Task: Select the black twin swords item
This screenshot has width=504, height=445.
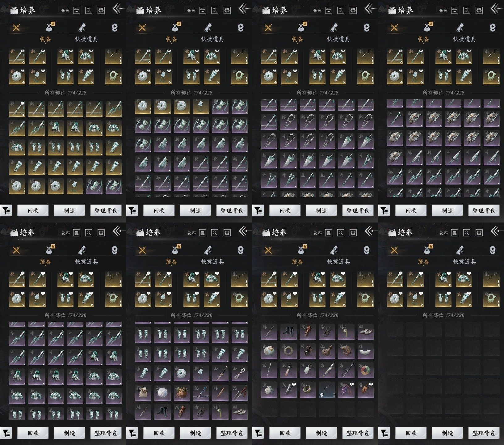Action: pos(346,370)
